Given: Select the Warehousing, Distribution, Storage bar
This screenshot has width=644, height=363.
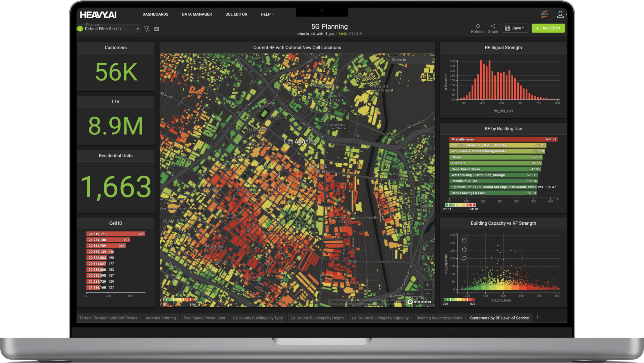Looking at the screenshot, I should 494,175.
